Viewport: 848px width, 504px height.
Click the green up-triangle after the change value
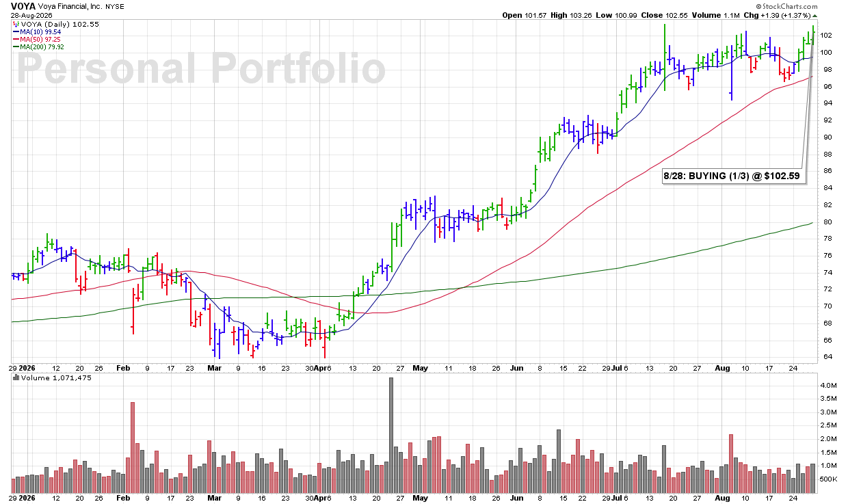click(x=815, y=15)
